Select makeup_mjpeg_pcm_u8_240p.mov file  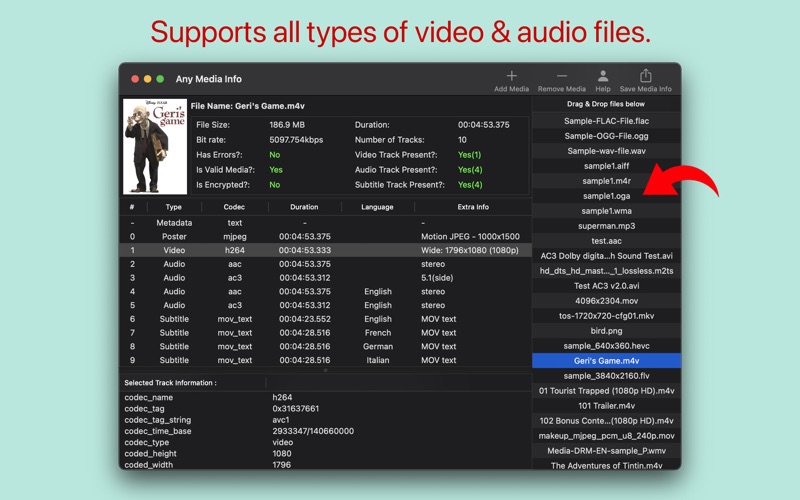606,436
